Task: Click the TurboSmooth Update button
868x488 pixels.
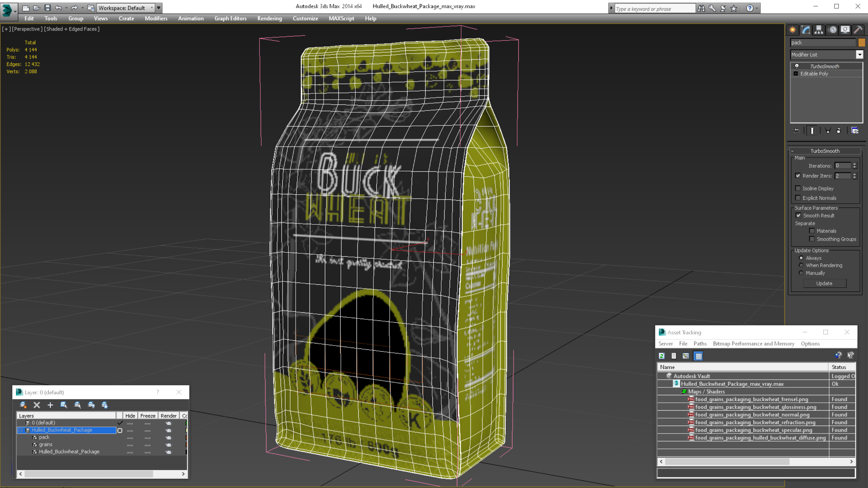Action: click(824, 283)
